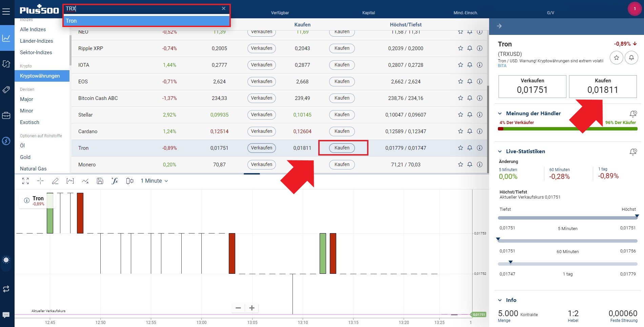
Task: Favorite the Tron row star
Action: click(x=460, y=148)
